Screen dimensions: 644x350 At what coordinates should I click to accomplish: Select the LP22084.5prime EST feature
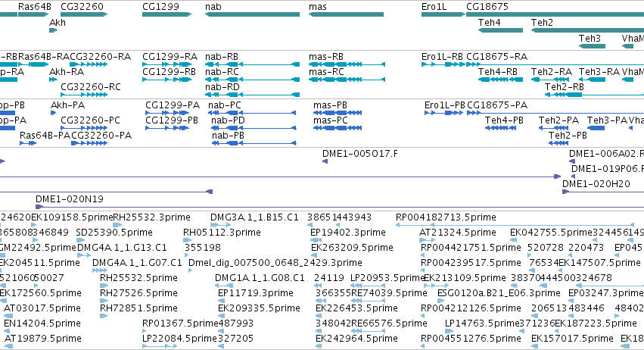coord(160,346)
